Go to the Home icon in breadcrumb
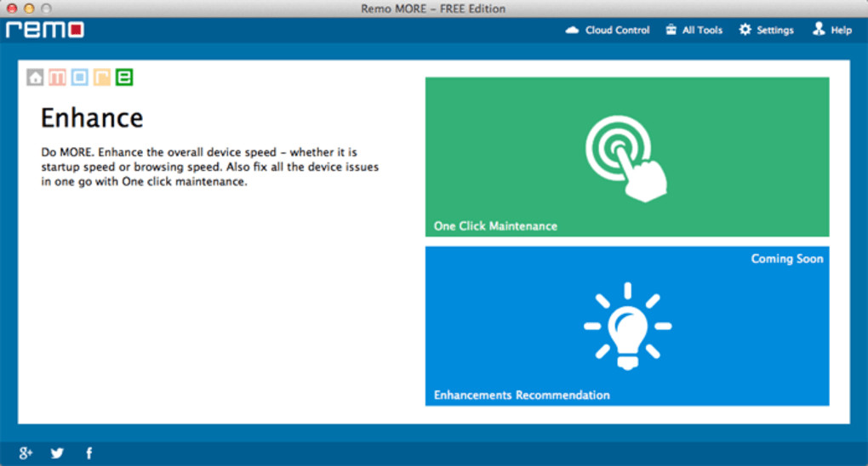868x466 pixels. pyautogui.click(x=35, y=77)
